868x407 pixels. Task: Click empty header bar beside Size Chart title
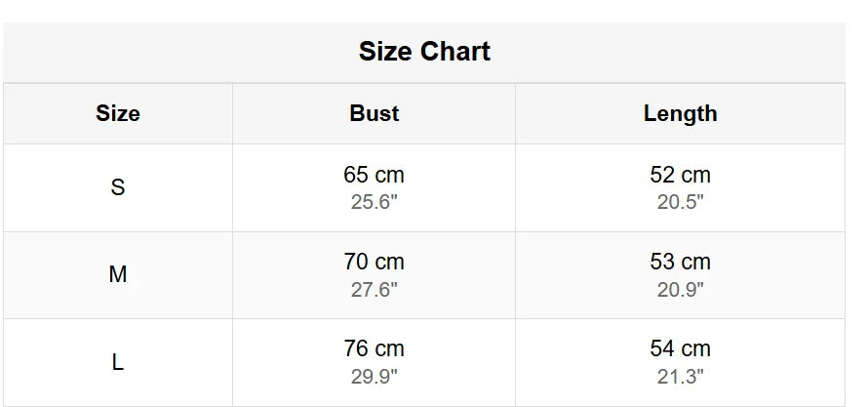683,52
